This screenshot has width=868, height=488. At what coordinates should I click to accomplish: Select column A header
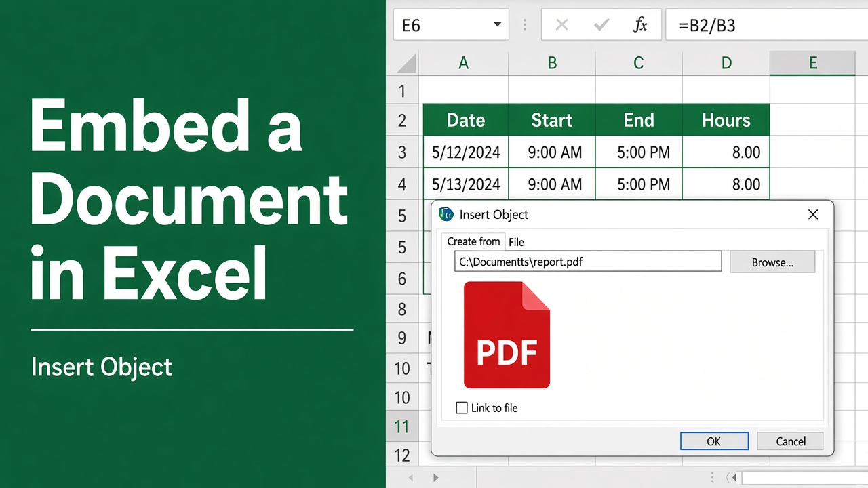coord(463,63)
